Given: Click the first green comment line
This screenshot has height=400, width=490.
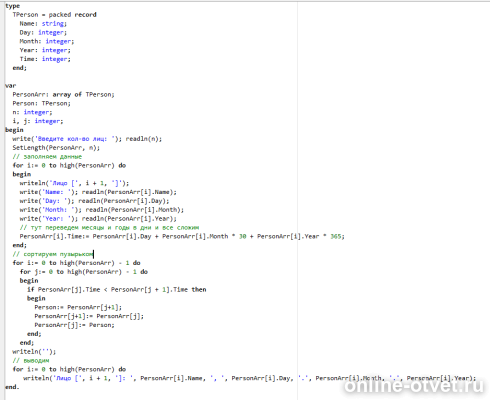Looking at the screenshot, I should point(47,157).
